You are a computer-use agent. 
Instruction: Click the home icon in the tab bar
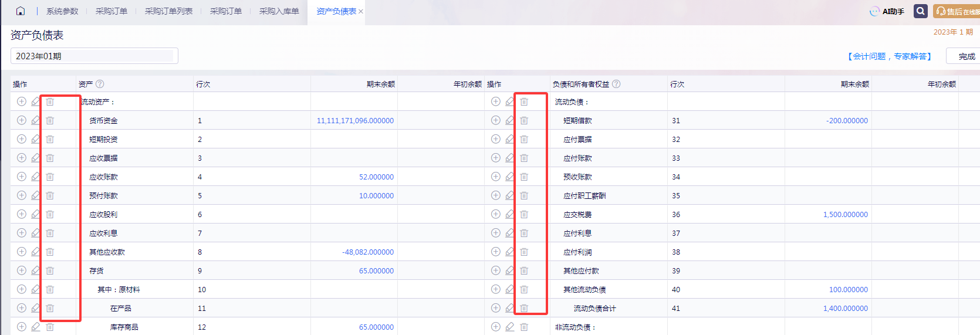(21, 11)
